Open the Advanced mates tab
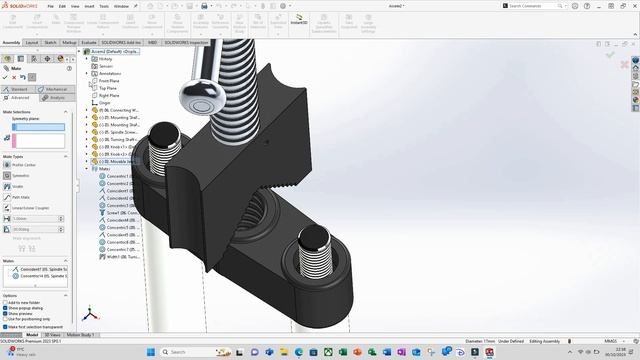 click(x=20, y=98)
